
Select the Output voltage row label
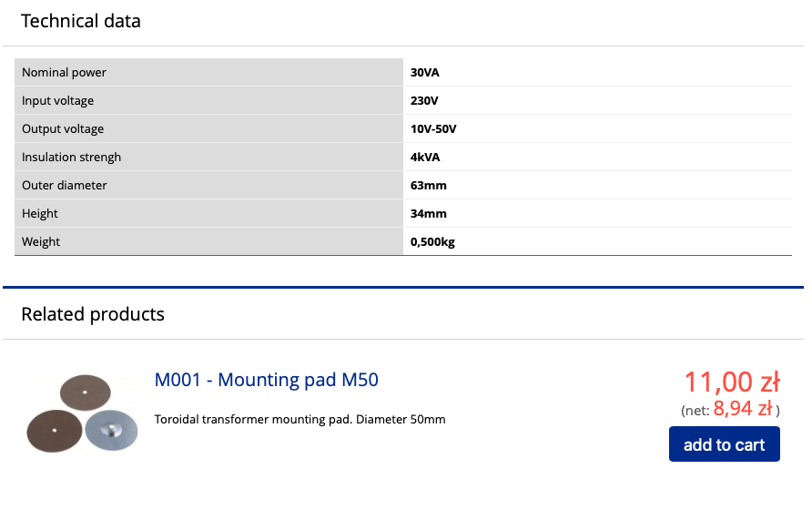pos(208,128)
